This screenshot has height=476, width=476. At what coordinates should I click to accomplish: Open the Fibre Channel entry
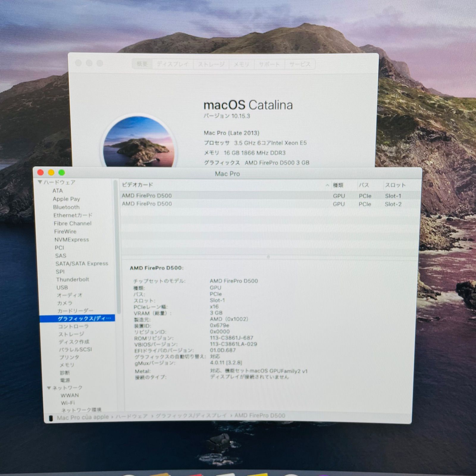click(x=73, y=223)
